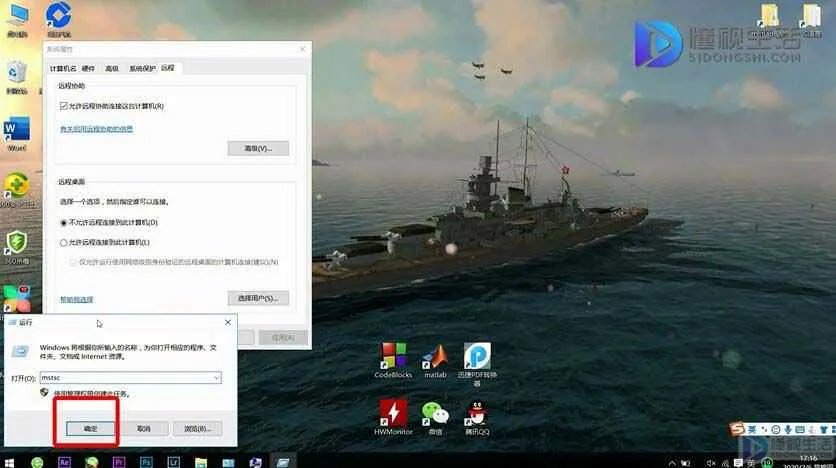
Task: Switch to the 计算机名 tab
Action: (63, 68)
